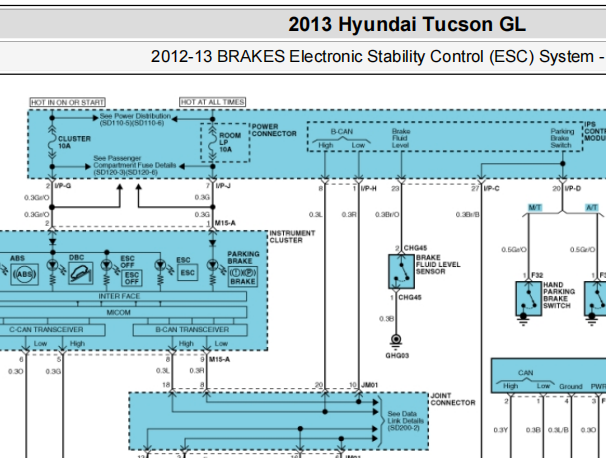Click the I/P-D connector label
Image resolution: width=606 pixels, height=458 pixels.
tap(572, 189)
